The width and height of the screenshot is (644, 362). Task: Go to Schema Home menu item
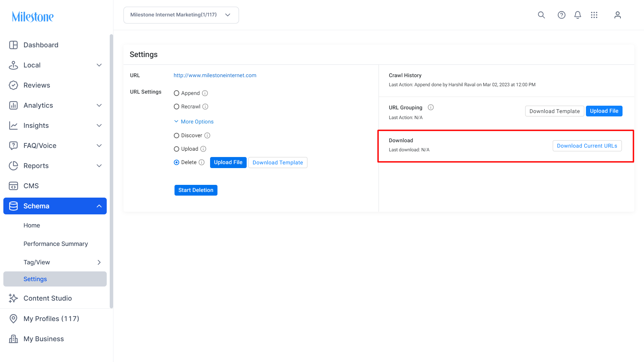click(32, 225)
